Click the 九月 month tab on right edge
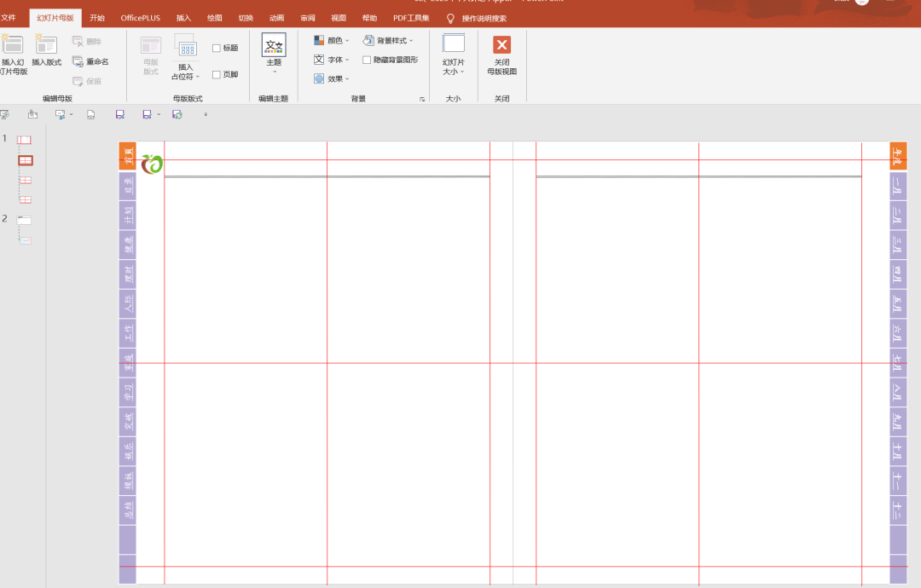This screenshot has height=588, width=921. [x=898, y=421]
